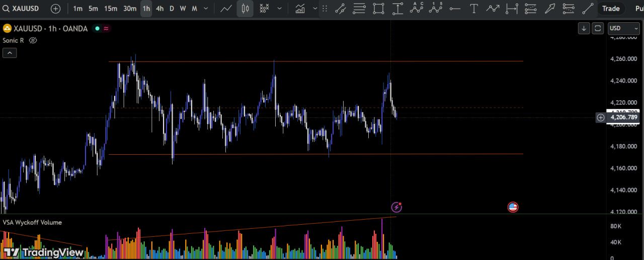This screenshot has width=644, height=260.
Task: Select the Text drawing tool
Action: coord(473,9)
